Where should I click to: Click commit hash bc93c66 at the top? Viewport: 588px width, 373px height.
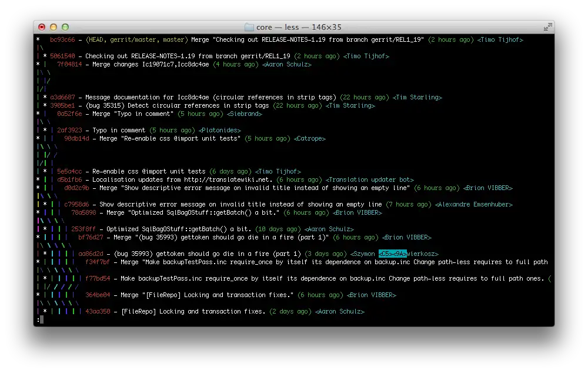point(62,40)
